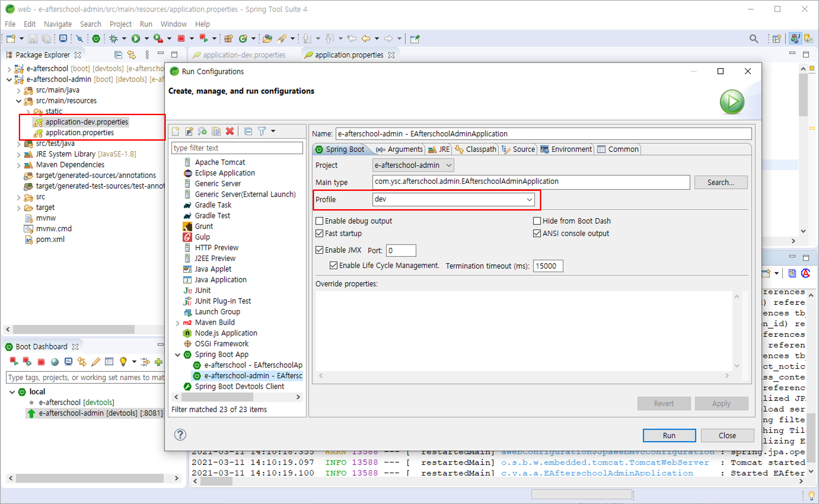Image resolution: width=819 pixels, height=504 pixels.
Task: Open Package Explorer view menu dots
Action: coord(147,55)
